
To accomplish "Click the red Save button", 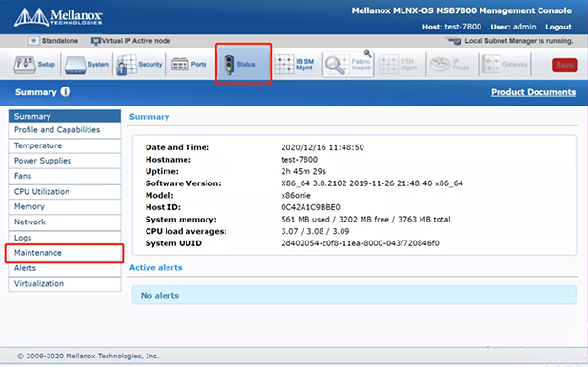I will (564, 65).
